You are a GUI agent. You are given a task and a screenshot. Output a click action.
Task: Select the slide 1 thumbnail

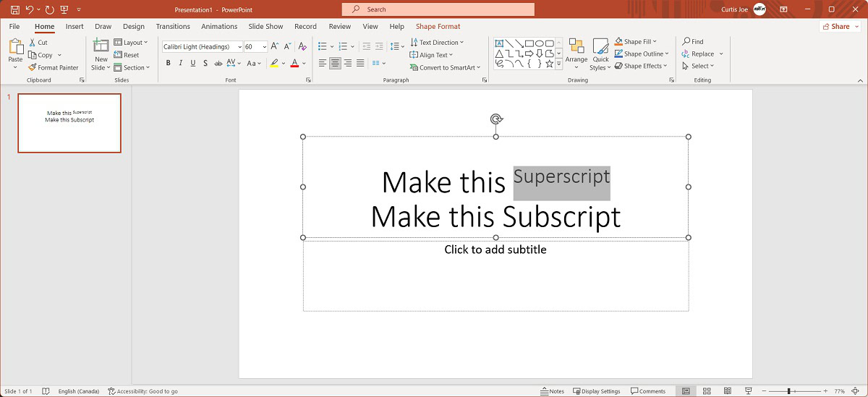[x=69, y=123]
